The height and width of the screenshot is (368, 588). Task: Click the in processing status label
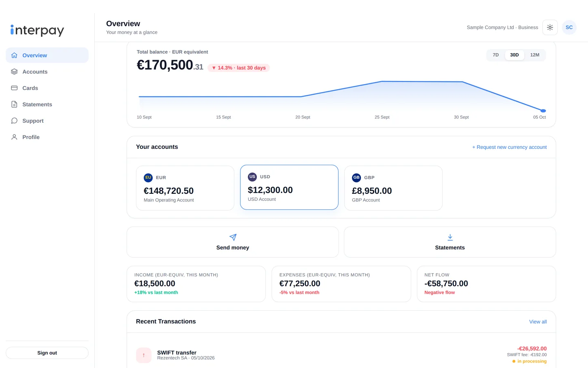click(530, 361)
